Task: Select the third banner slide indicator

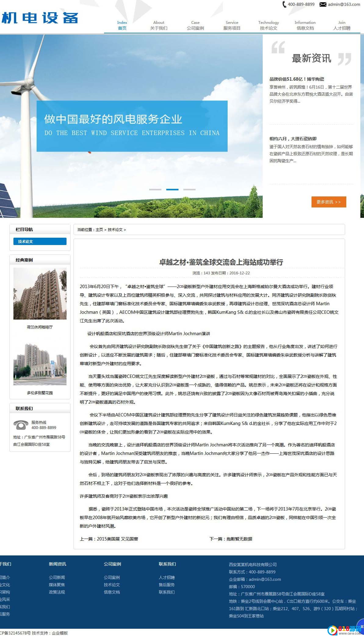Action: (x=189, y=189)
